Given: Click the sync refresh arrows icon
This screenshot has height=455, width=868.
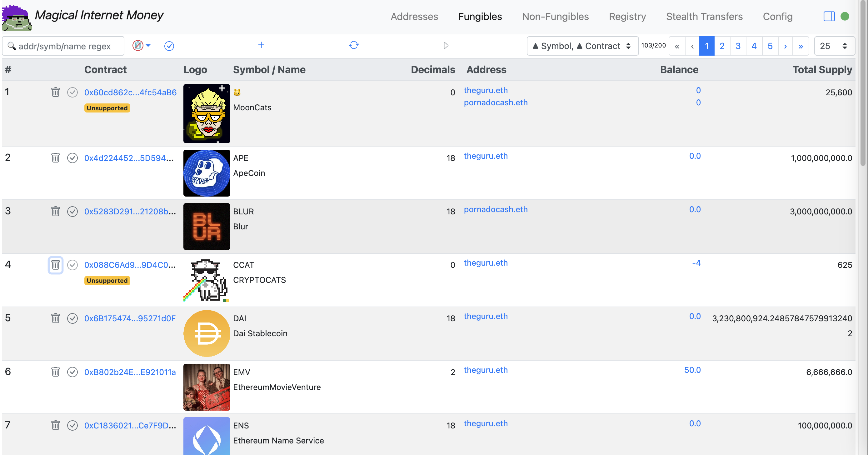Looking at the screenshot, I should 353,45.
